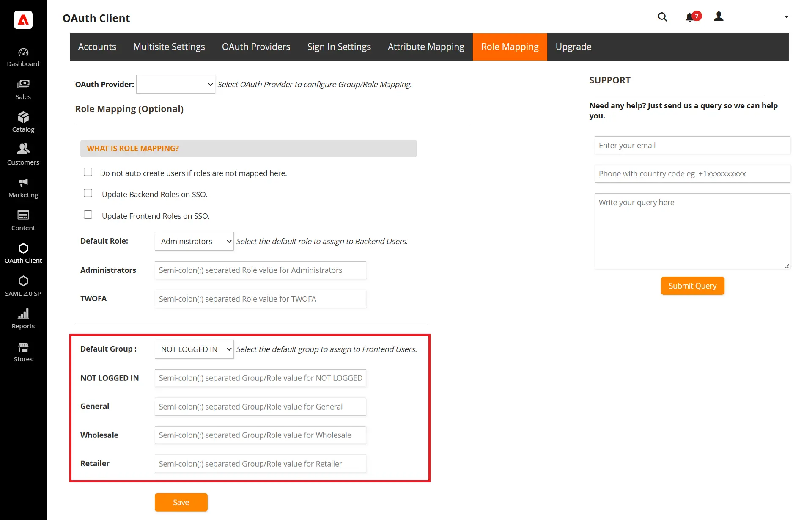This screenshot has height=520, width=812.
Task: Open the Content sidebar menu
Action: pos(23,221)
